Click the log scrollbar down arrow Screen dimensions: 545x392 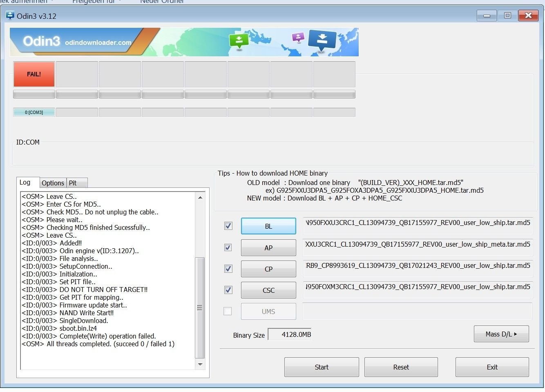[x=200, y=364]
